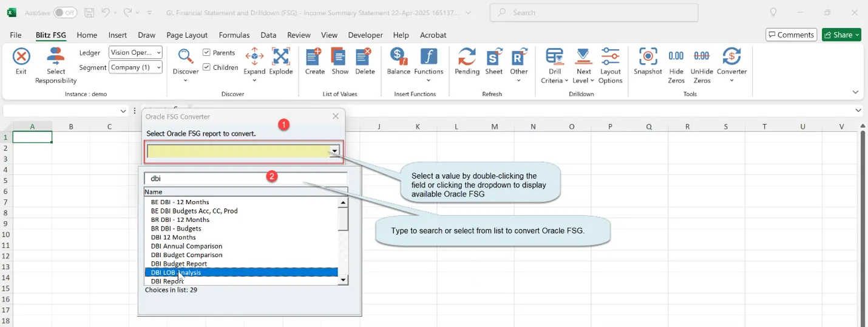Open the Formulas tab
Image resolution: width=868 pixels, height=327 pixels.
point(234,35)
